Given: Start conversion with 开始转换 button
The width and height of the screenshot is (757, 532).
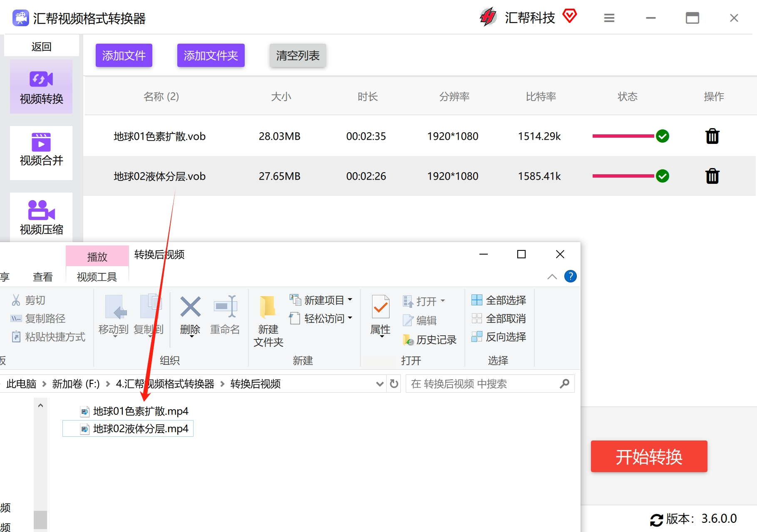Looking at the screenshot, I should click(x=648, y=456).
